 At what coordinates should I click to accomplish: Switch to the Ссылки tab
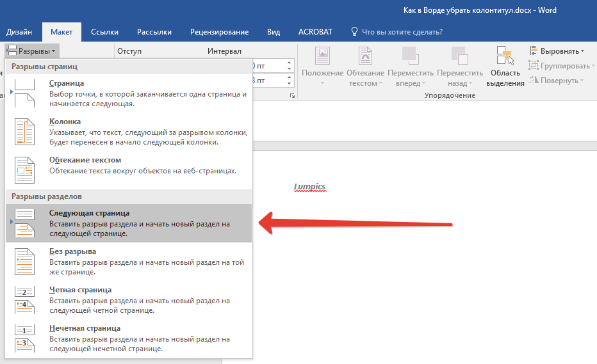pos(104,31)
